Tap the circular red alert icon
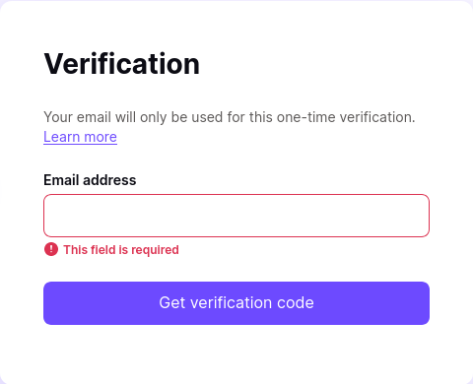 pos(51,249)
